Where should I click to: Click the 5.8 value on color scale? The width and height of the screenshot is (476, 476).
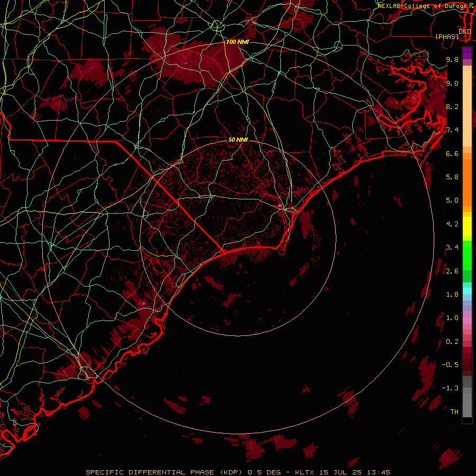click(x=452, y=177)
